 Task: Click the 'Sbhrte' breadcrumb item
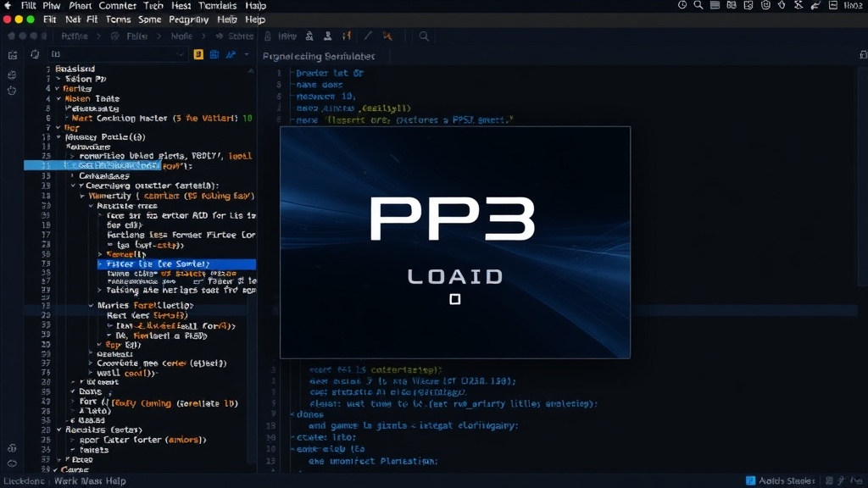pyautogui.click(x=241, y=36)
